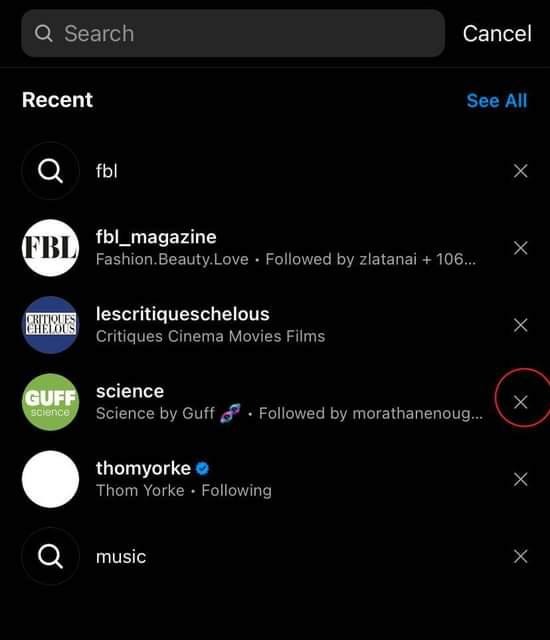Image resolution: width=550 pixels, height=640 pixels.
Task: Open the GUFF science profile picture
Action: (x=50, y=402)
